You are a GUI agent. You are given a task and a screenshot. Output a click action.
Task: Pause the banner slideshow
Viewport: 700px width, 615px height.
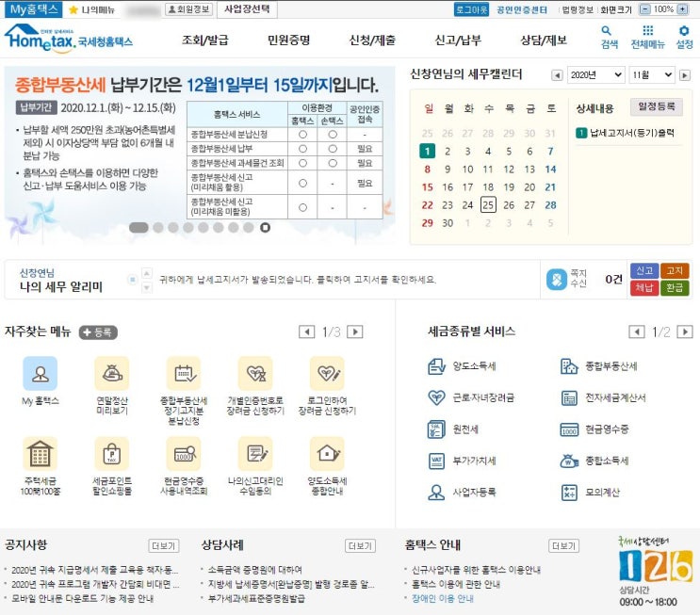265,228
